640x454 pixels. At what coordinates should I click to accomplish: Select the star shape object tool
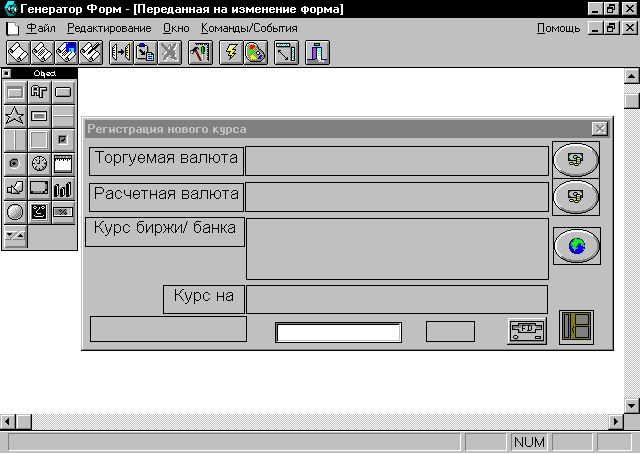coord(15,116)
